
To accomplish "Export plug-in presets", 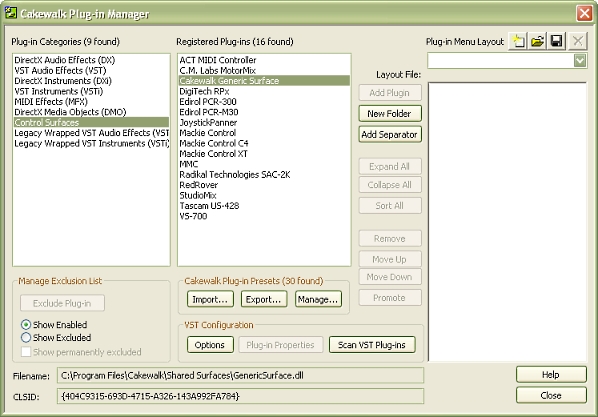I will tap(264, 299).
